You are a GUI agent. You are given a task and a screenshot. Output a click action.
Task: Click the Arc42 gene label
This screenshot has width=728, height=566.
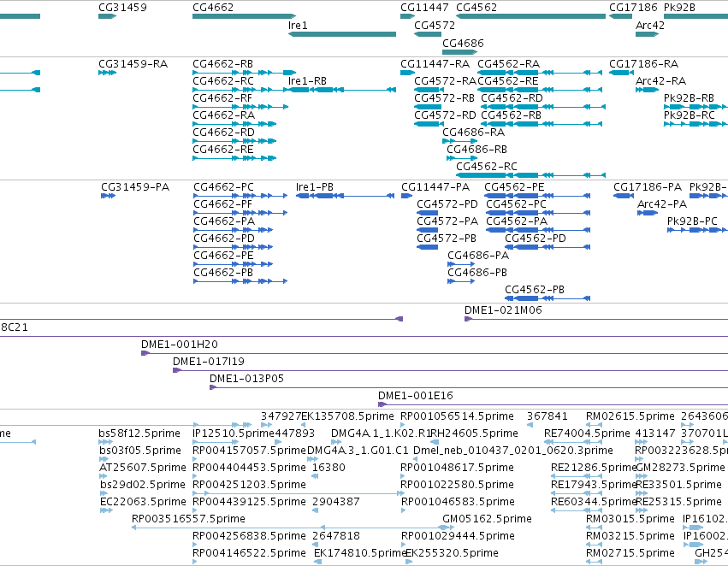click(650, 25)
